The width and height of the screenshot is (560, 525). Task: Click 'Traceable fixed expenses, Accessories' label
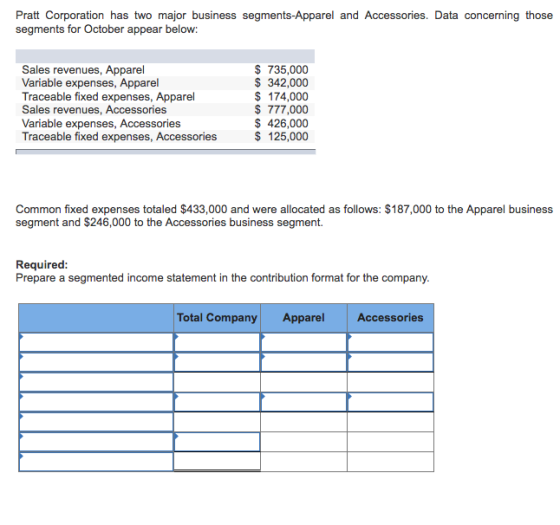pos(119,136)
